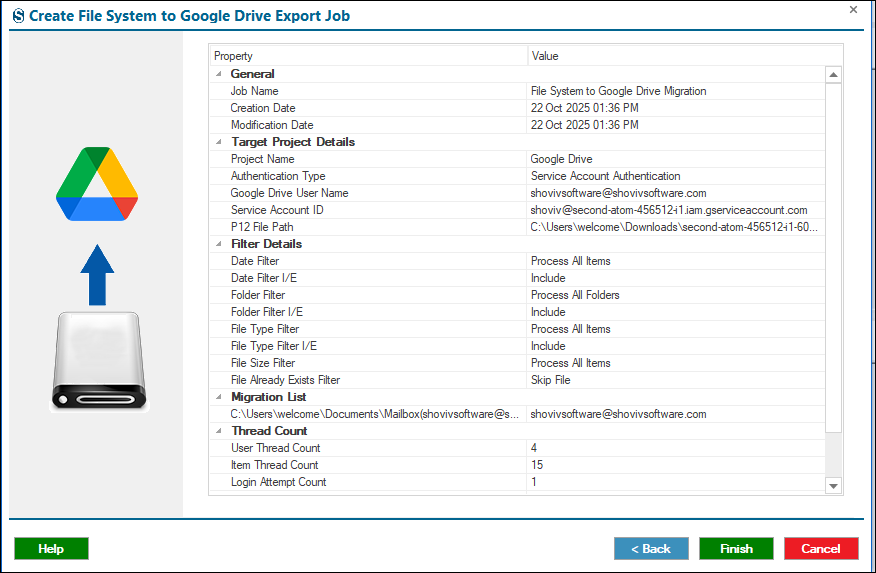Click the scrollbar down arrow
The image size is (876, 573).
point(833,486)
